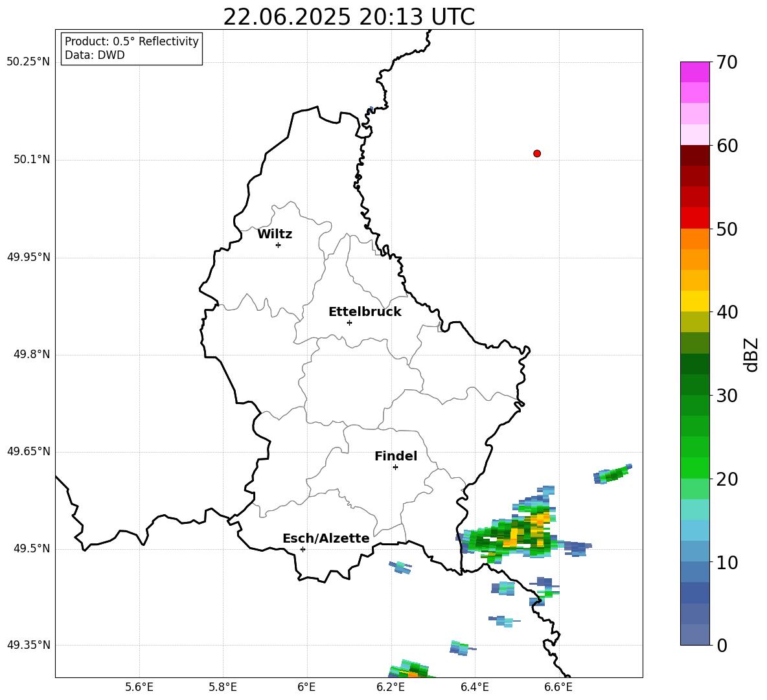Click the 40 label on the colorbar
Viewport: 767px width, 700px height.
click(727, 312)
